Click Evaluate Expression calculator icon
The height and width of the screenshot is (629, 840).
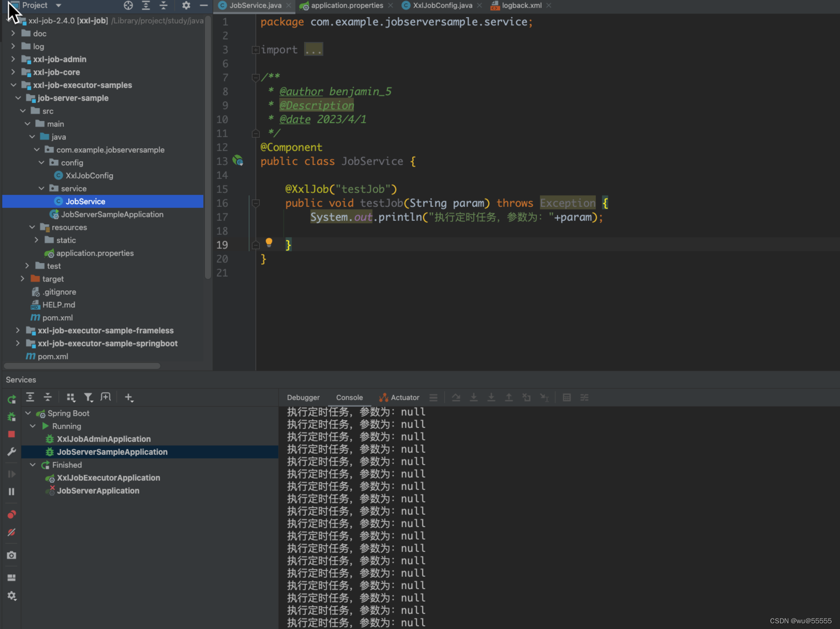pyautogui.click(x=567, y=397)
